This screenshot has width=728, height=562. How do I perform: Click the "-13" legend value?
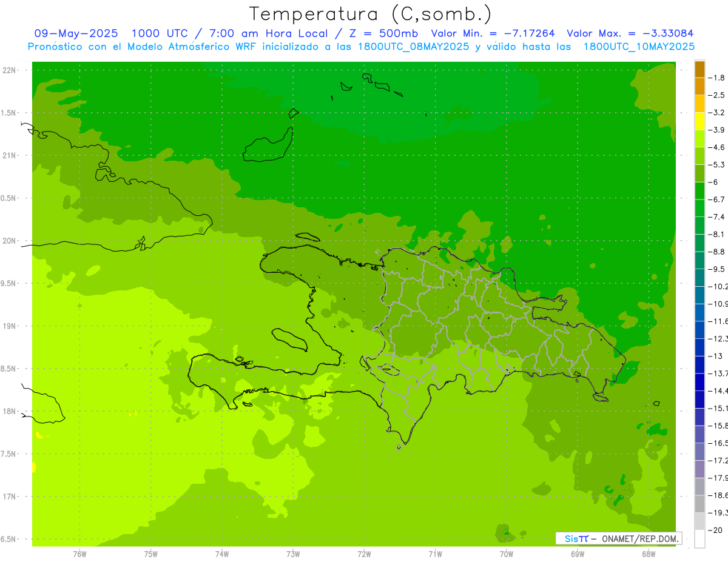(715, 356)
